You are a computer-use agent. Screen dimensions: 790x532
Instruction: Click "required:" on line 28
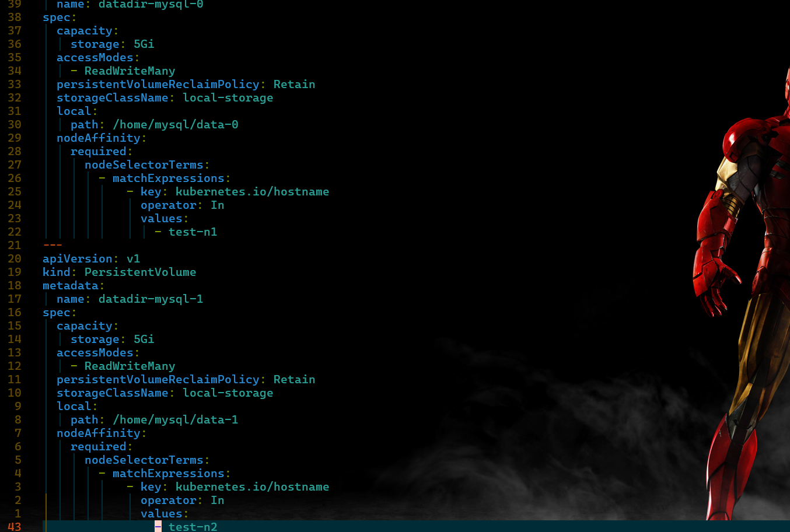[102, 151]
